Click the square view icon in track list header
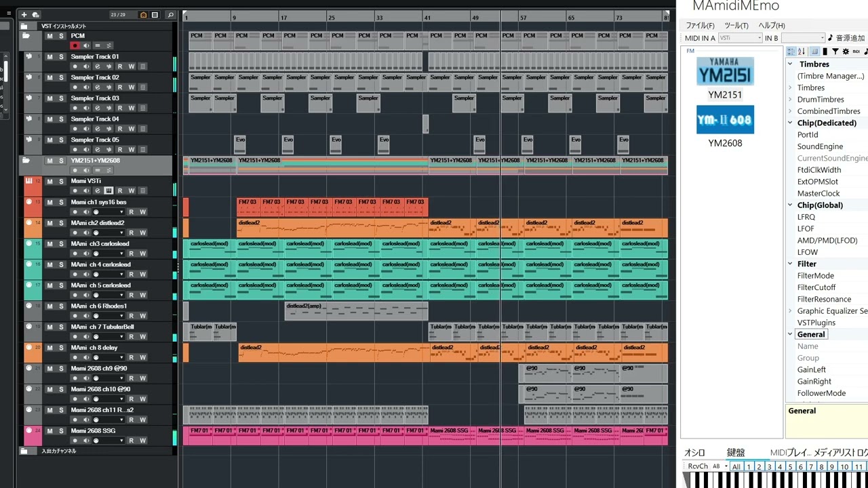The image size is (868, 488). click(x=155, y=14)
